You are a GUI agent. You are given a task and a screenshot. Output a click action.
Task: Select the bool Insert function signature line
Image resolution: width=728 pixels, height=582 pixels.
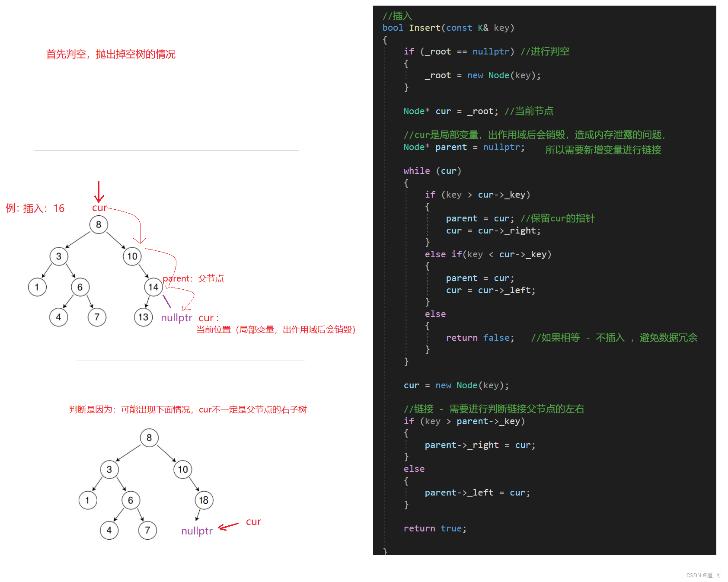pos(447,27)
